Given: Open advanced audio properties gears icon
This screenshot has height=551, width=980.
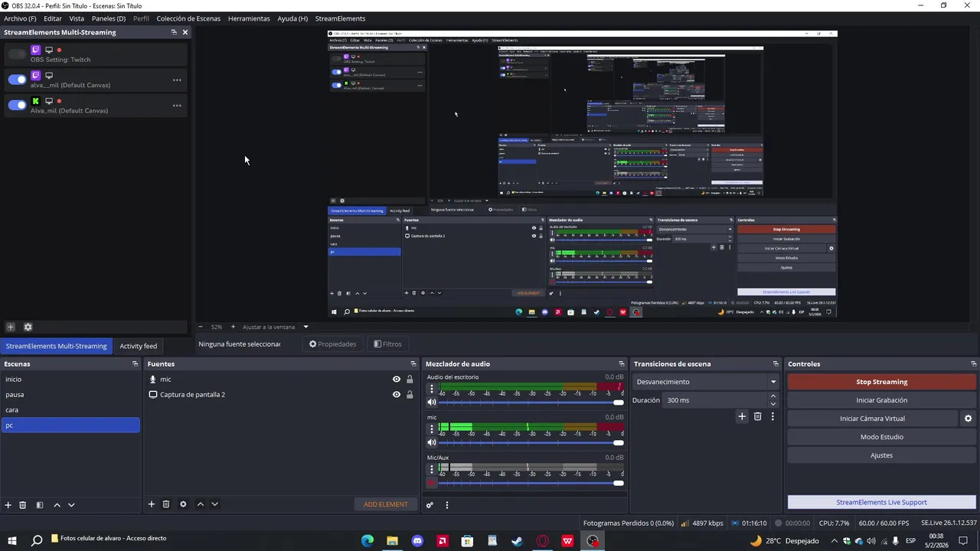Looking at the screenshot, I should 430,505.
